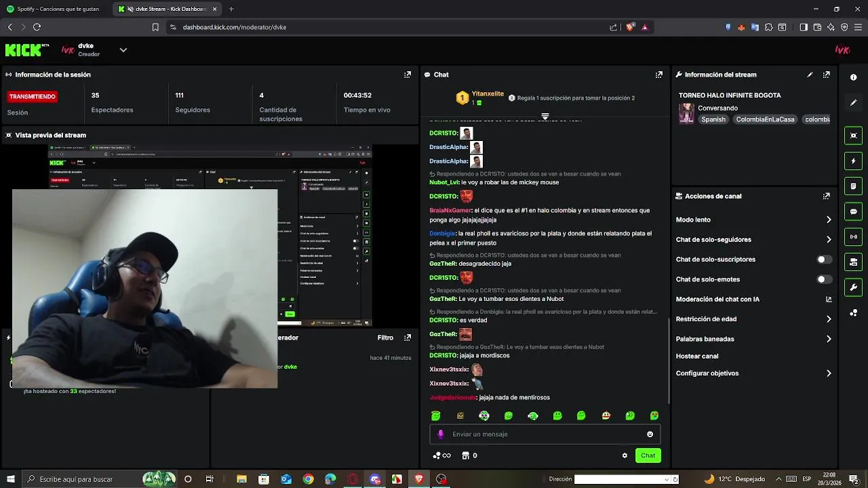Click the share icon in address bar
Viewport: 868px width, 488px height.
tap(613, 27)
